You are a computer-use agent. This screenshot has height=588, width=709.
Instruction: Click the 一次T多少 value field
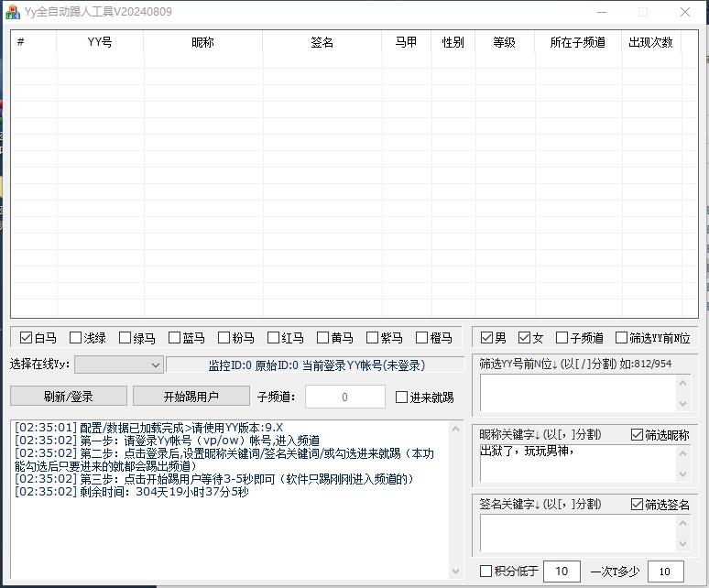tap(666, 572)
